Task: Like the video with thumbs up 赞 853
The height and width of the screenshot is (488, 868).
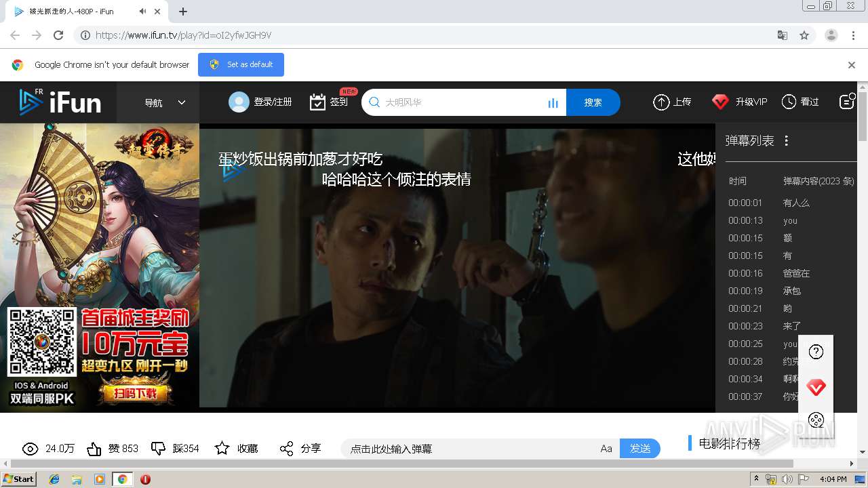Action: 94,449
